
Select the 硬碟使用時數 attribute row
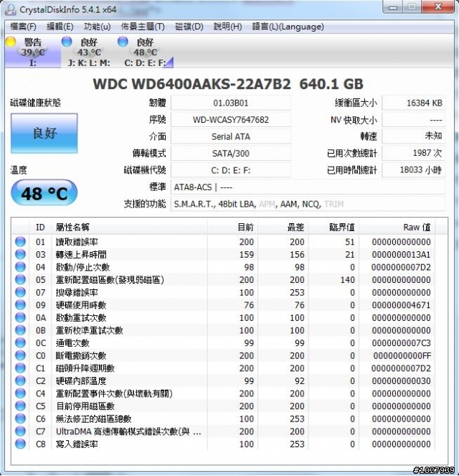[x=224, y=305]
